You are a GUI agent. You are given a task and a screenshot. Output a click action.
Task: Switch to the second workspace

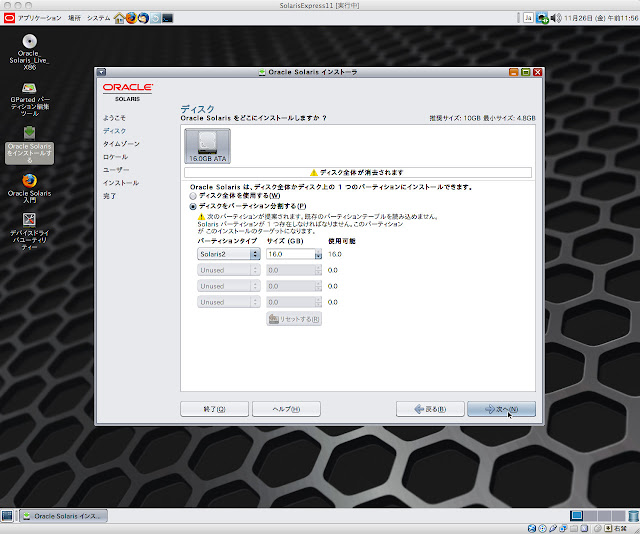coord(591,516)
